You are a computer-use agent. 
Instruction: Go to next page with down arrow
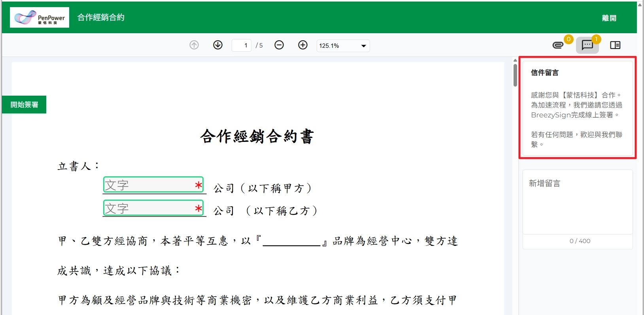click(218, 45)
